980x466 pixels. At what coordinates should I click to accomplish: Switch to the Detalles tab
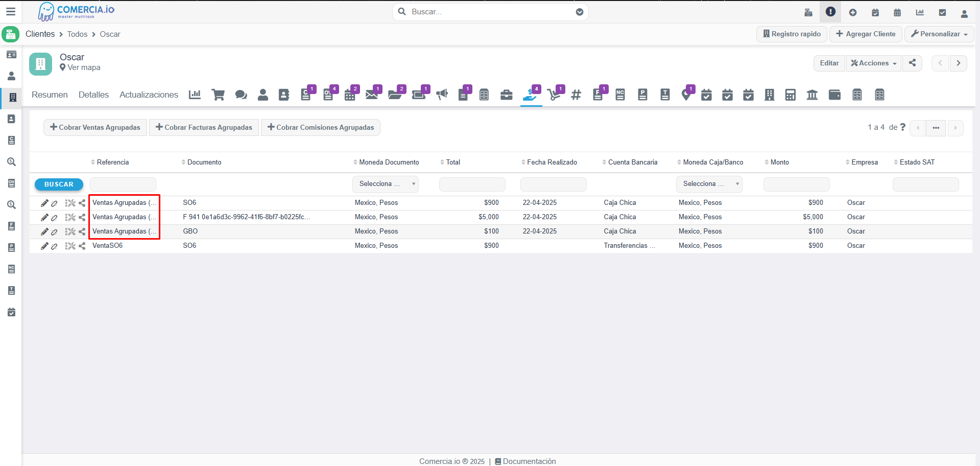pyautogui.click(x=93, y=95)
